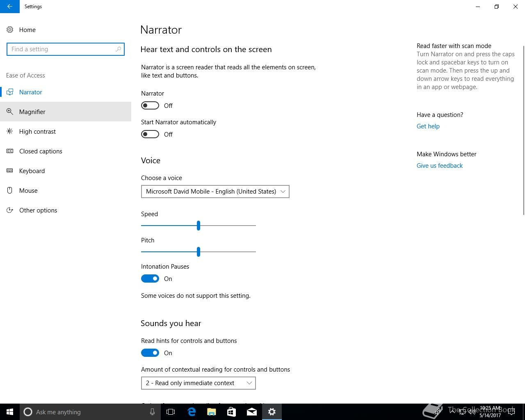Screen dimensions: 525x420
Task: Go back with the Settings back arrow
Action: pyautogui.click(x=10, y=7)
